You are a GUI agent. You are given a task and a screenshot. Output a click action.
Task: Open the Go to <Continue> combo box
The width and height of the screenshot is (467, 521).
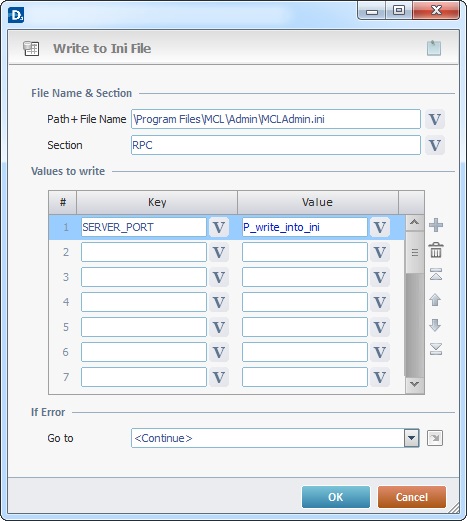pyautogui.click(x=275, y=438)
